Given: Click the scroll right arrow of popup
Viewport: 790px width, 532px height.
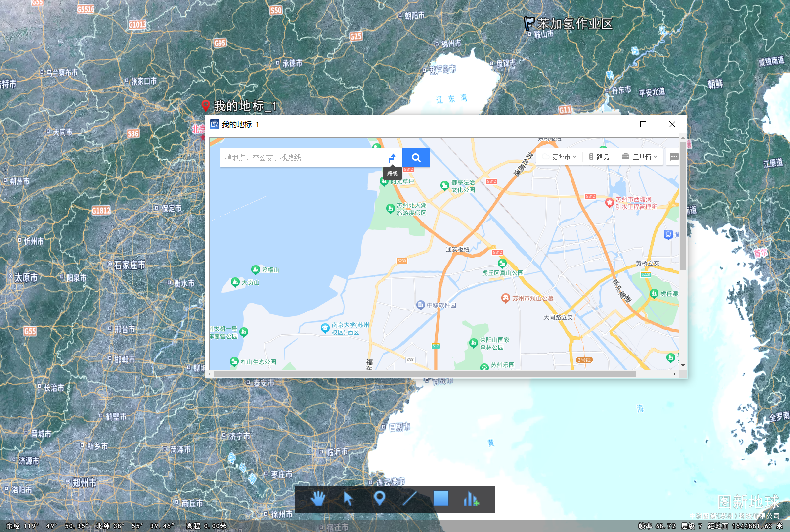Looking at the screenshot, I should coord(675,374).
